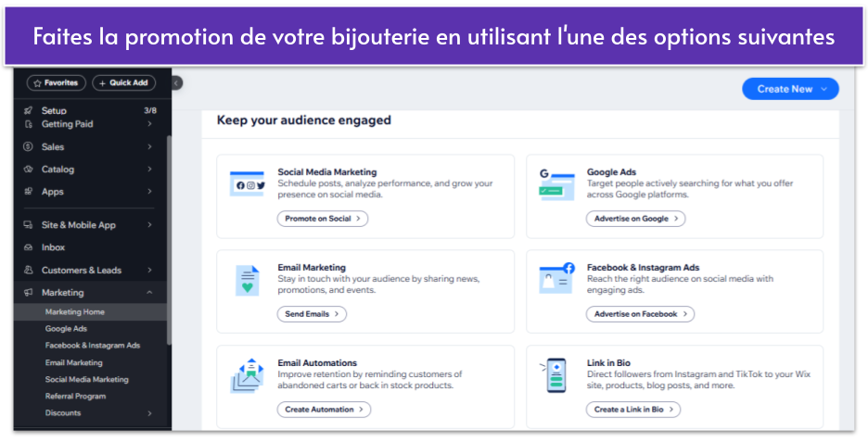Select Referral Program in sidebar
This screenshot has height=442, width=868.
(x=75, y=396)
